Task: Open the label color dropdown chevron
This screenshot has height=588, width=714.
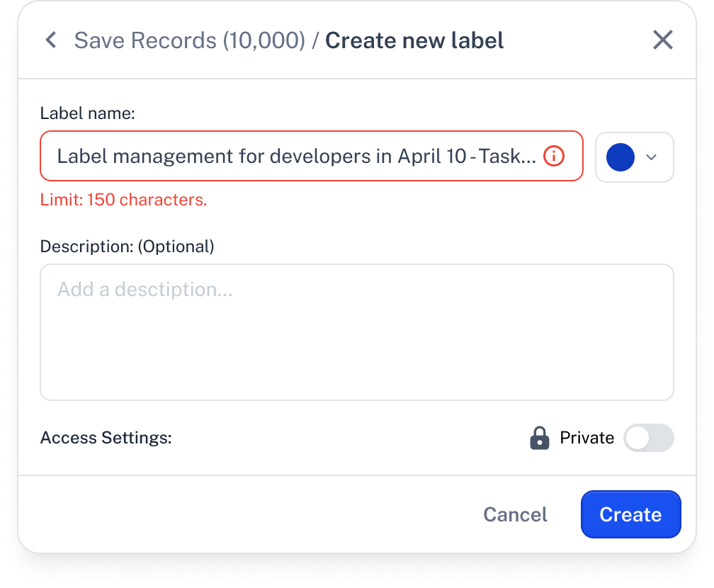Action: coord(652,157)
